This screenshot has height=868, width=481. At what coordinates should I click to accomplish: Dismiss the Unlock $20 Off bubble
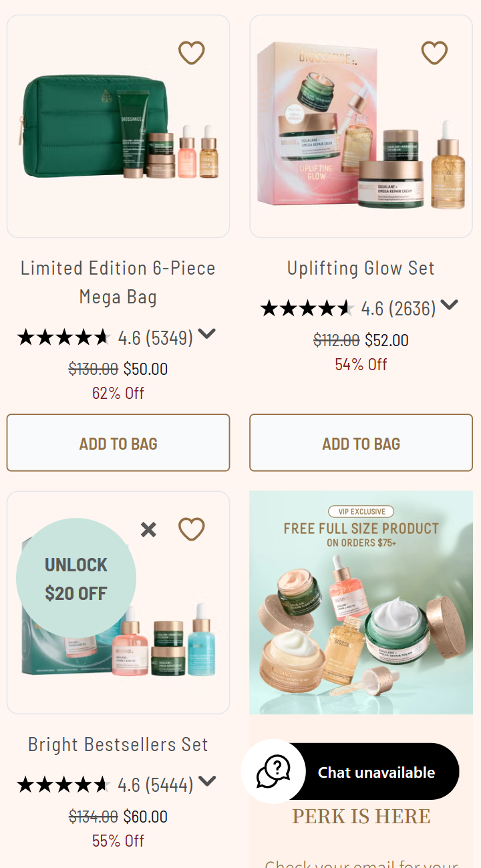tap(148, 530)
